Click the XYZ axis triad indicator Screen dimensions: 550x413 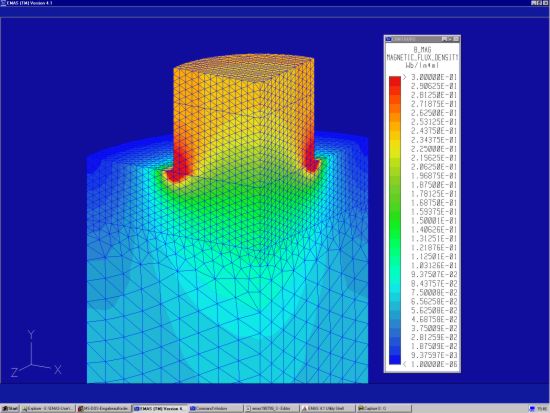click(35, 353)
